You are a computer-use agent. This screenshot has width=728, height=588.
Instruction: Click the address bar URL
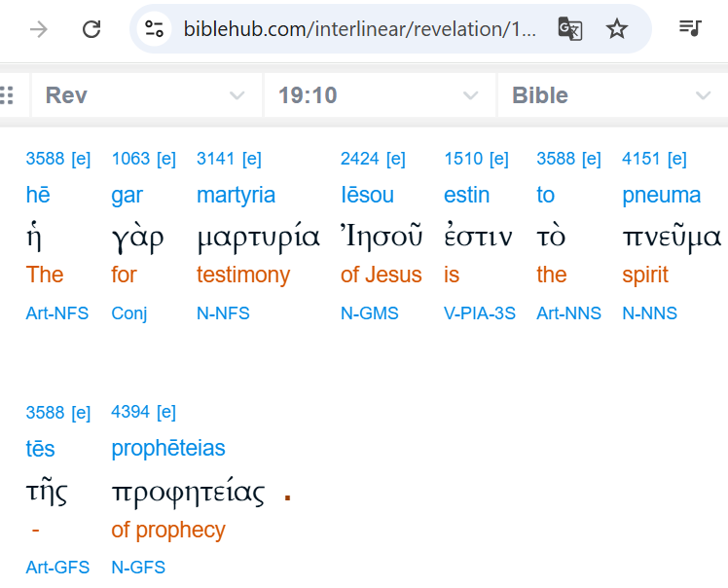[360, 29]
